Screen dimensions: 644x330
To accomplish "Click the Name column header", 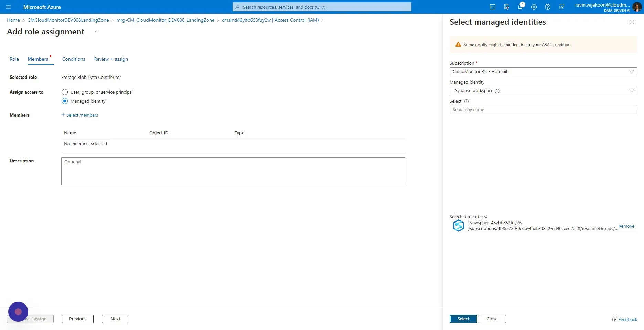I will [70, 133].
